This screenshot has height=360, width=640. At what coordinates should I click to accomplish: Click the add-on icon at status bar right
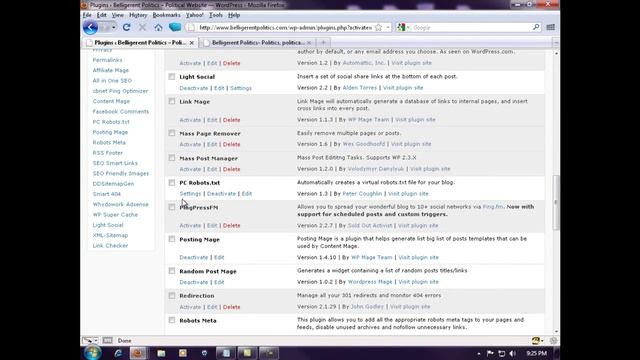tap(536, 340)
